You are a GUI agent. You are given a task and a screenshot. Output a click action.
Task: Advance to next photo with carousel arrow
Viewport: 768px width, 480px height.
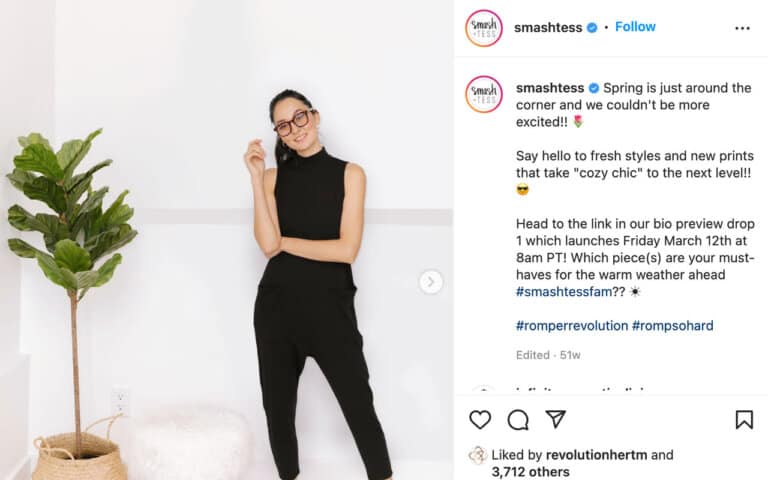tap(431, 282)
